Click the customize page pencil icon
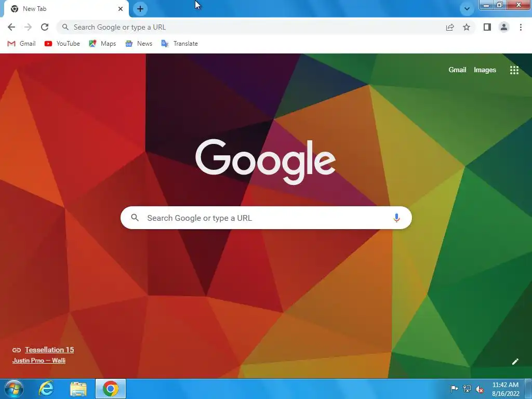Screen dimensions: 532x399 (x=515, y=362)
